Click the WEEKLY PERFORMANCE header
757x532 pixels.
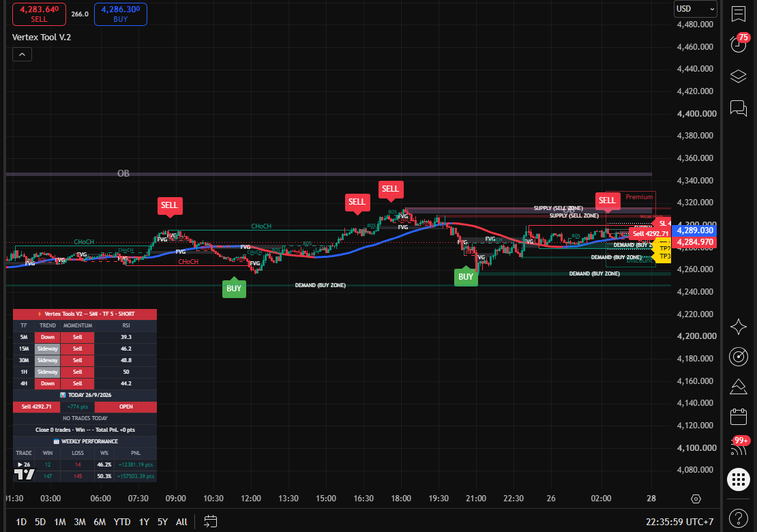(x=85, y=441)
